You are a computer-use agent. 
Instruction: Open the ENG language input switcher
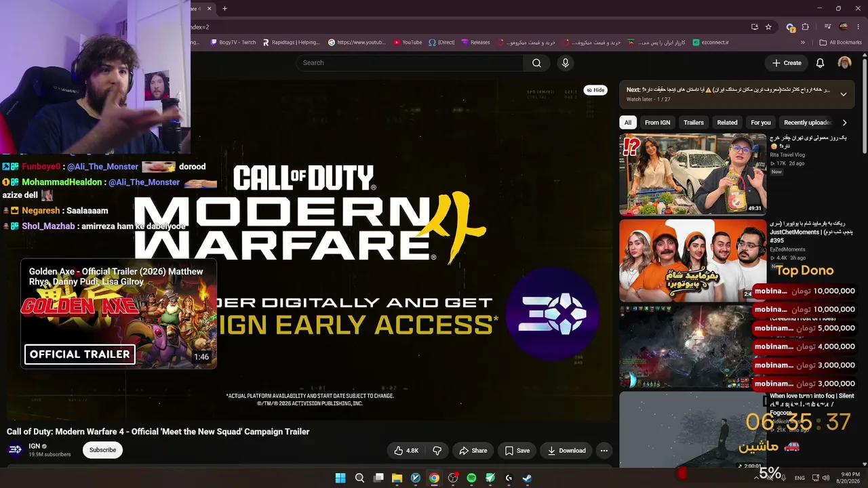pos(800,478)
